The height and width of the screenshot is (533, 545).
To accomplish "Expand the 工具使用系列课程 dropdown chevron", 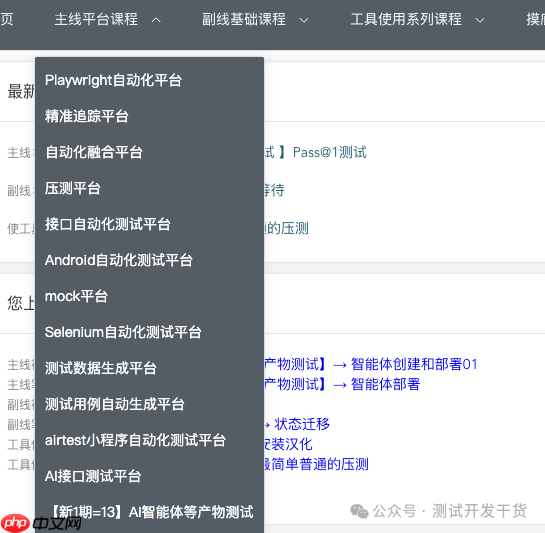I will pyautogui.click(x=480, y=20).
